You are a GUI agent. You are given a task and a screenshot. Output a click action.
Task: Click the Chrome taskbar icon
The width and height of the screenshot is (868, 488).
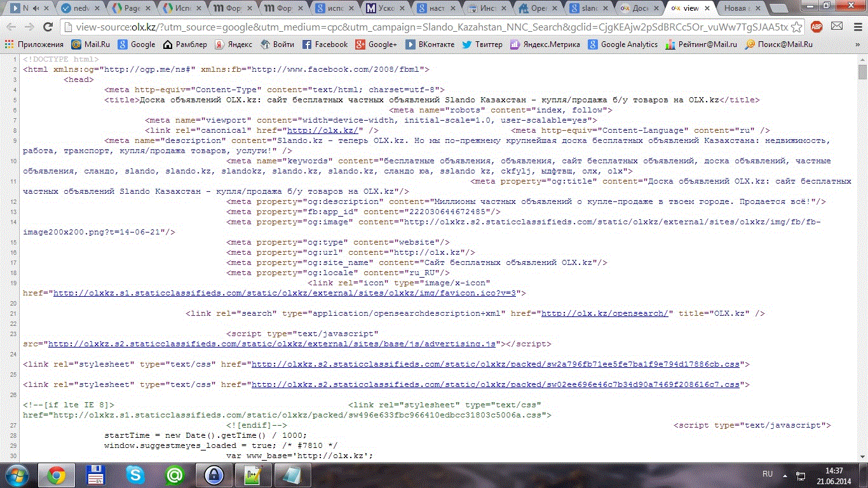(56, 475)
